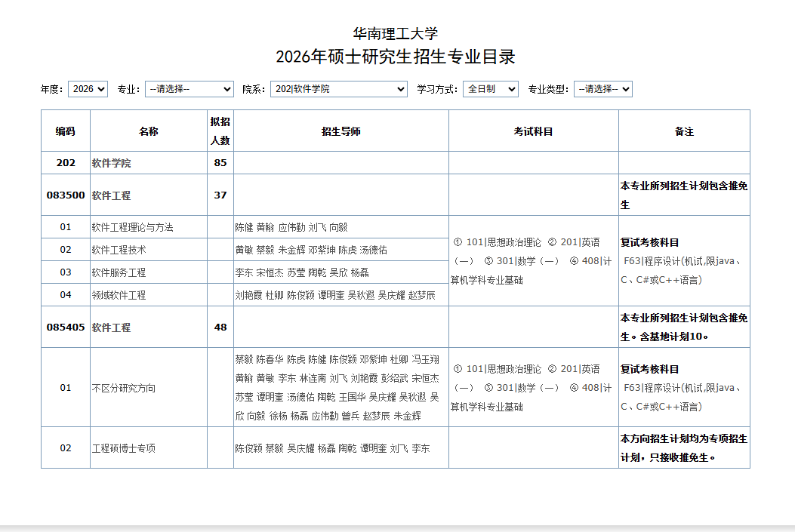
Task: Click the 年度 label
Action: click(51, 89)
